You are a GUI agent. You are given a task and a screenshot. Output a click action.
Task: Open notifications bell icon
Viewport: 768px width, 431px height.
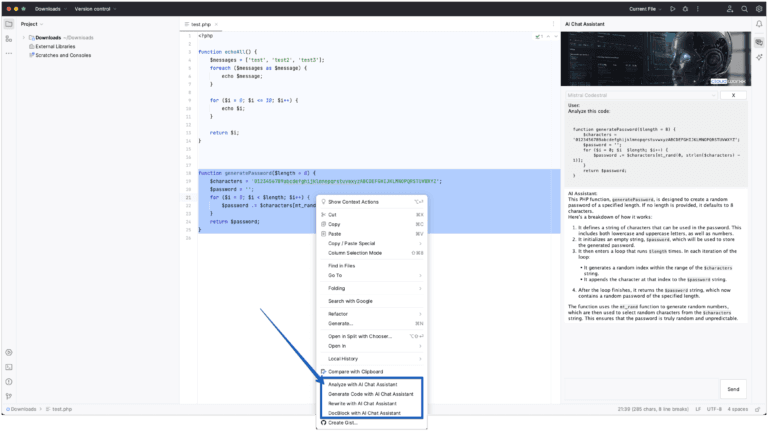pos(759,24)
